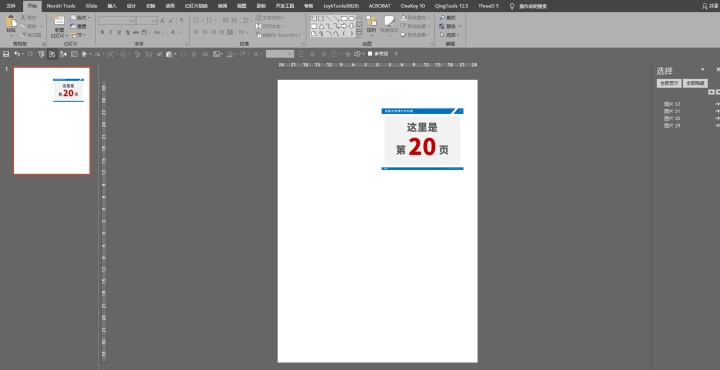Click the Clear All Formatting icon
This screenshot has height=370, width=720.
tap(182, 21)
